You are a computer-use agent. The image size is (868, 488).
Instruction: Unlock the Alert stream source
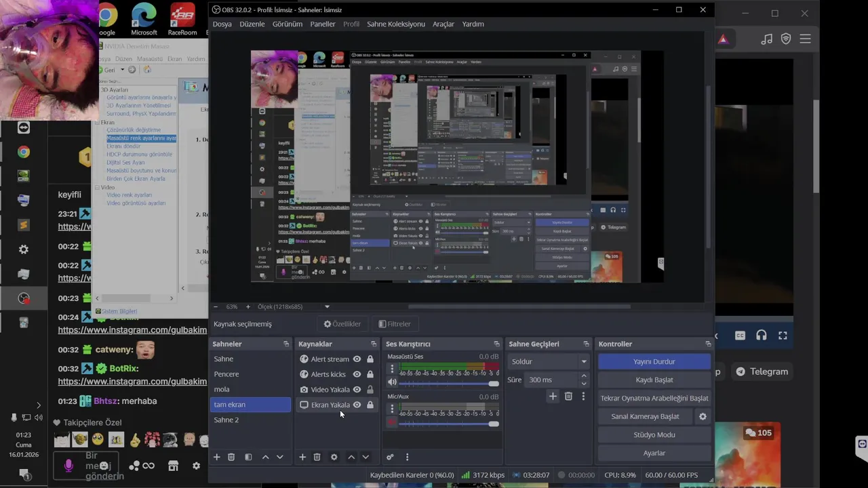[x=370, y=359]
